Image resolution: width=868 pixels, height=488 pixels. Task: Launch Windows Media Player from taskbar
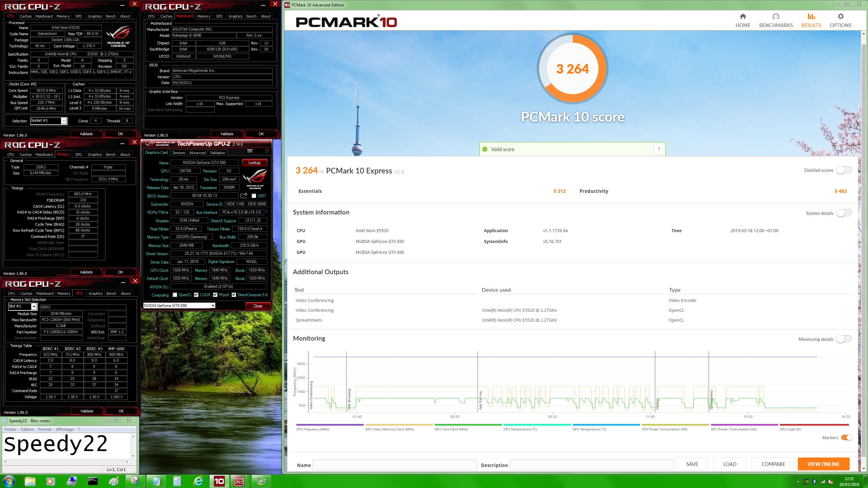[x=50, y=481]
